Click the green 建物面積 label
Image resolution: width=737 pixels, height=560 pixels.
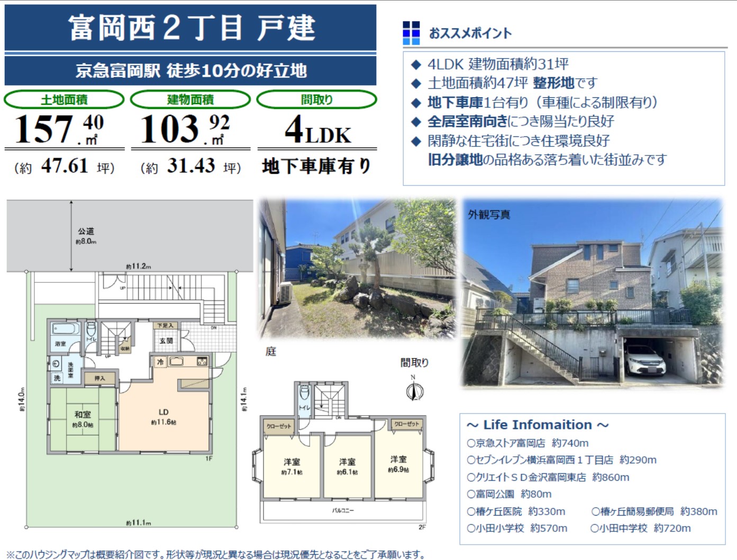190,99
